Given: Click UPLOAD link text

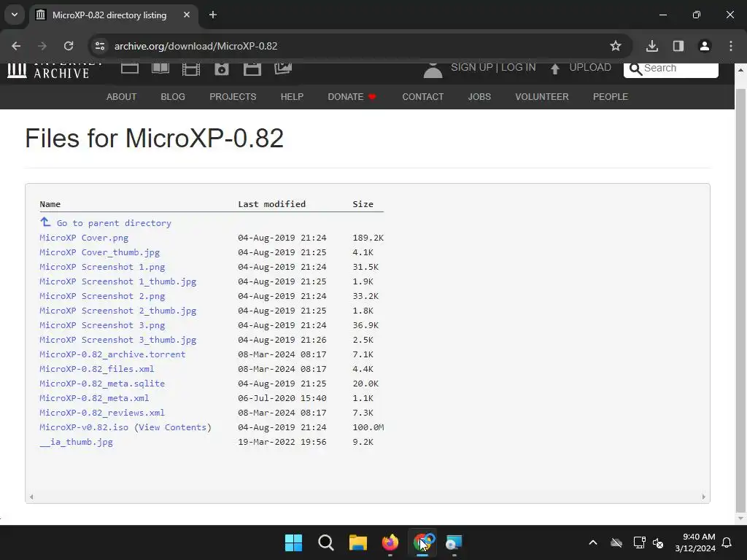Looking at the screenshot, I should click(590, 68).
